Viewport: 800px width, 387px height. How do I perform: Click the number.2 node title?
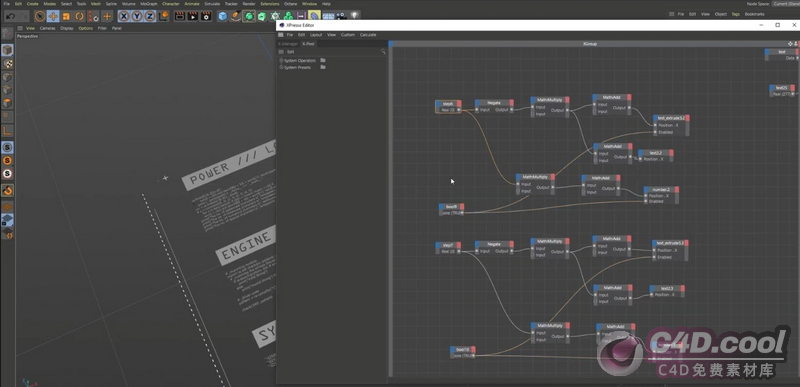pos(661,189)
